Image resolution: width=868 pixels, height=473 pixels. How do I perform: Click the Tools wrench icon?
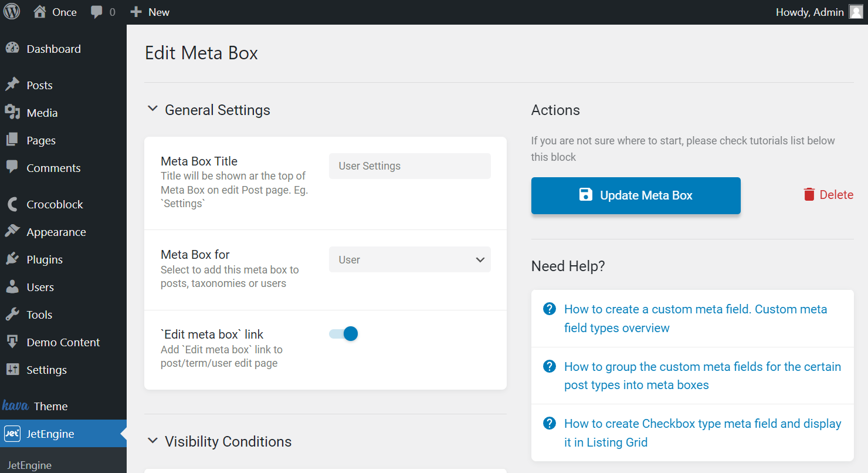point(12,315)
